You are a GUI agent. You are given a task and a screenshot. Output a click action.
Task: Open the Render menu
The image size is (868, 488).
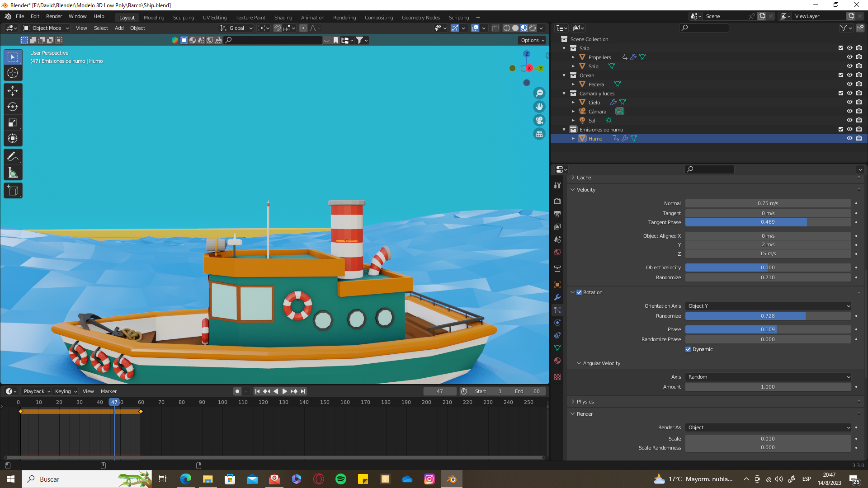coord(54,16)
